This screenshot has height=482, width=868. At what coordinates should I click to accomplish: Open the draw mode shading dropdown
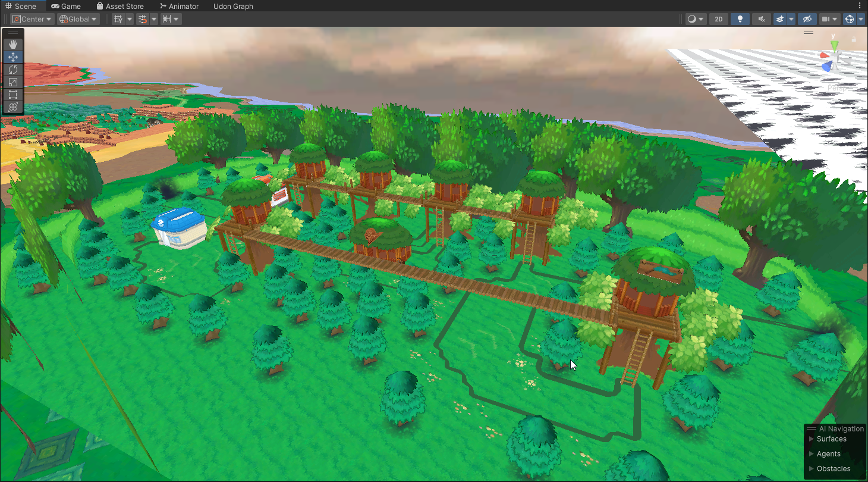696,19
